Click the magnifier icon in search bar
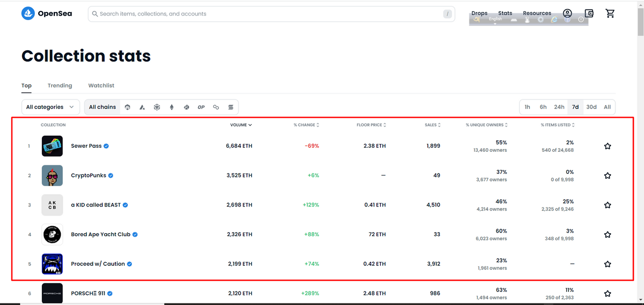The image size is (644, 305). 95,14
